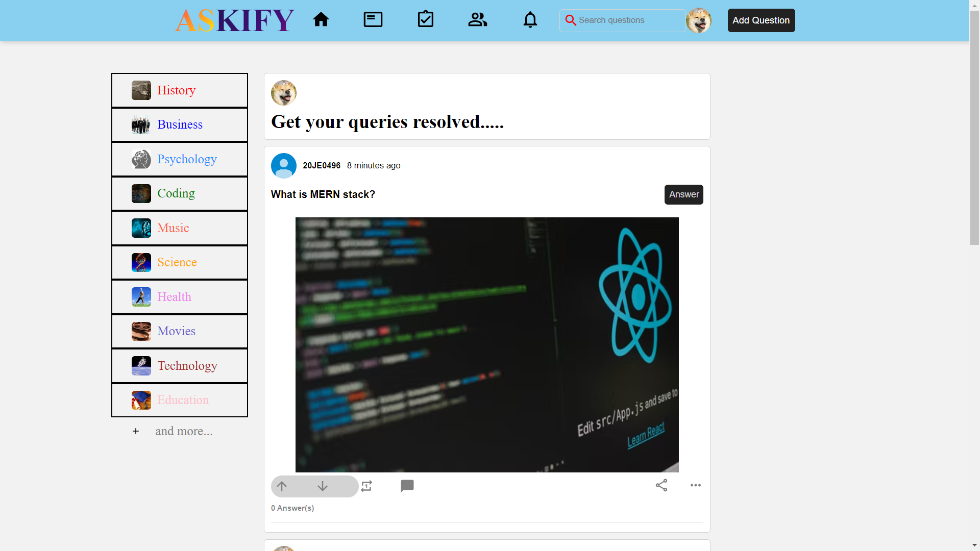Click the news feed icon
The image size is (980, 551).
tap(373, 19)
